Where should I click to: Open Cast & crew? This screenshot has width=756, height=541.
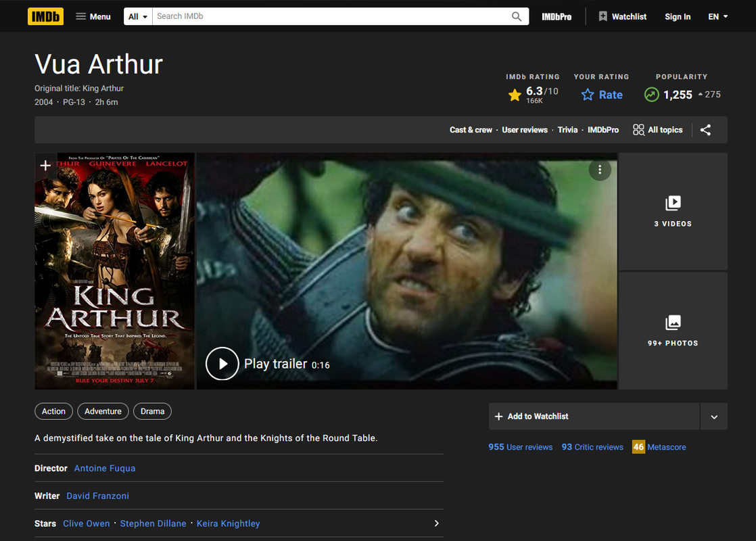point(471,130)
